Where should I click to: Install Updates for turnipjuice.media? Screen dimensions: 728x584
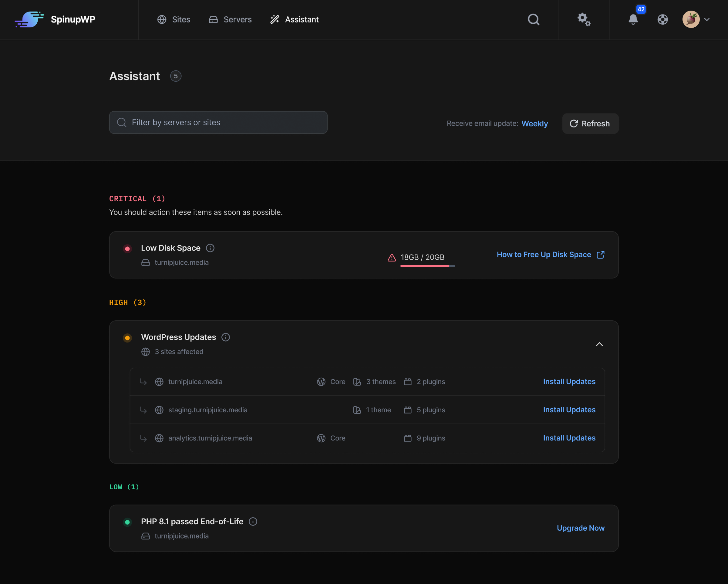pos(569,382)
